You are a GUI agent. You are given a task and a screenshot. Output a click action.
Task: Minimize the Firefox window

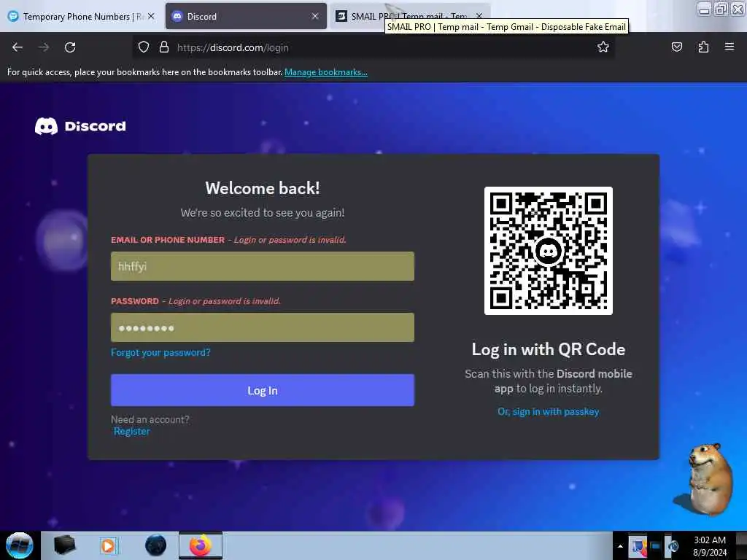pos(705,9)
